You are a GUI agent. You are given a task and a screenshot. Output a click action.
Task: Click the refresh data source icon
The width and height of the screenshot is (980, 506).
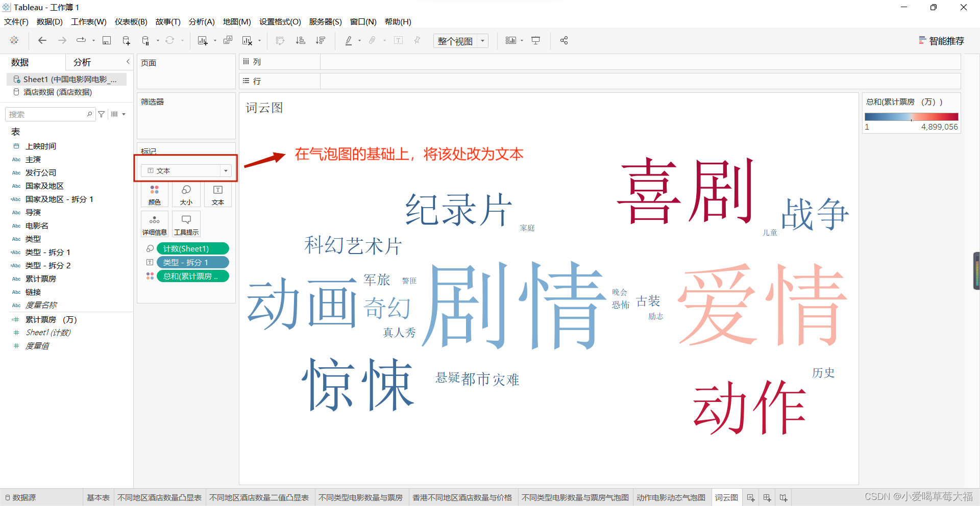tap(170, 40)
